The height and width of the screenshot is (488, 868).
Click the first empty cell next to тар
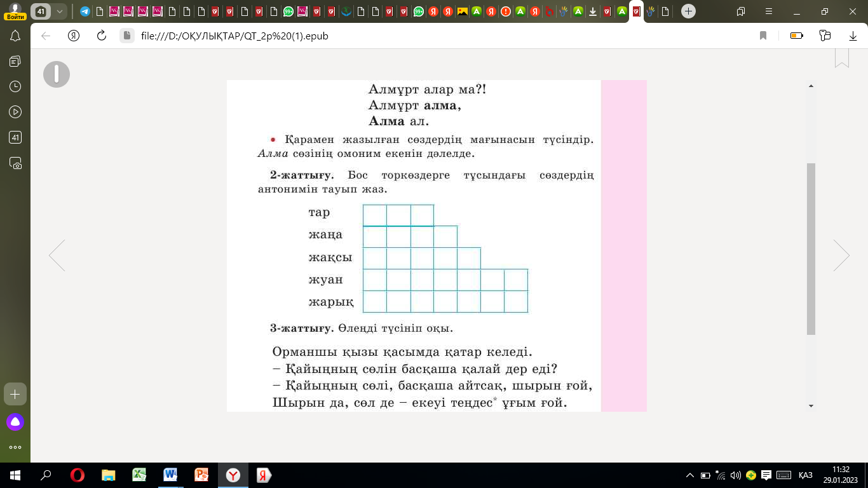[375, 215]
